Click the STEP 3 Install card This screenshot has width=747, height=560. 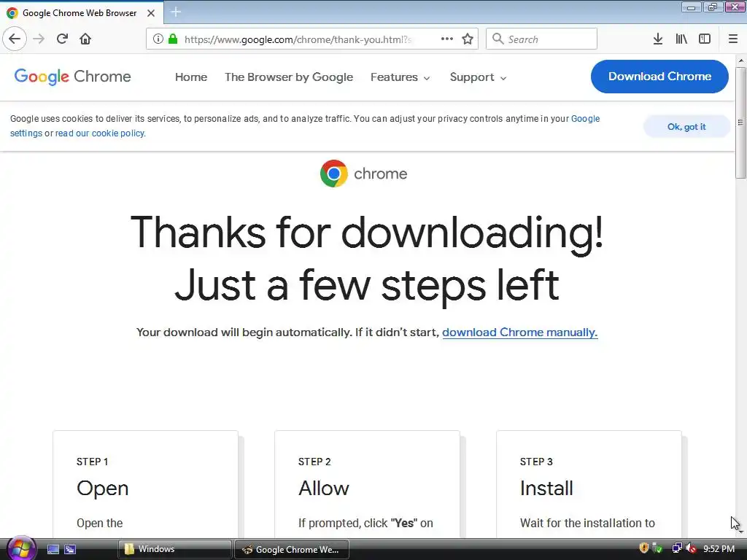pos(589,484)
